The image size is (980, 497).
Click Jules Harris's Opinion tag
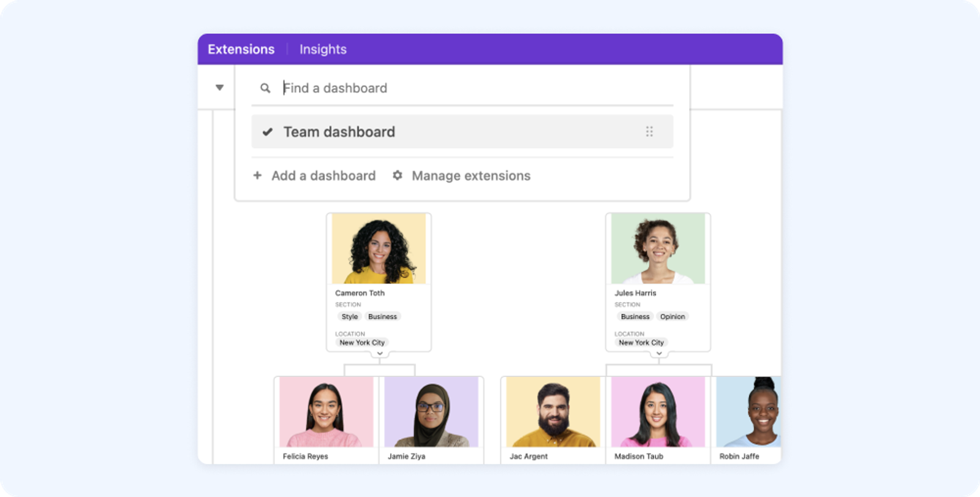pos(673,317)
